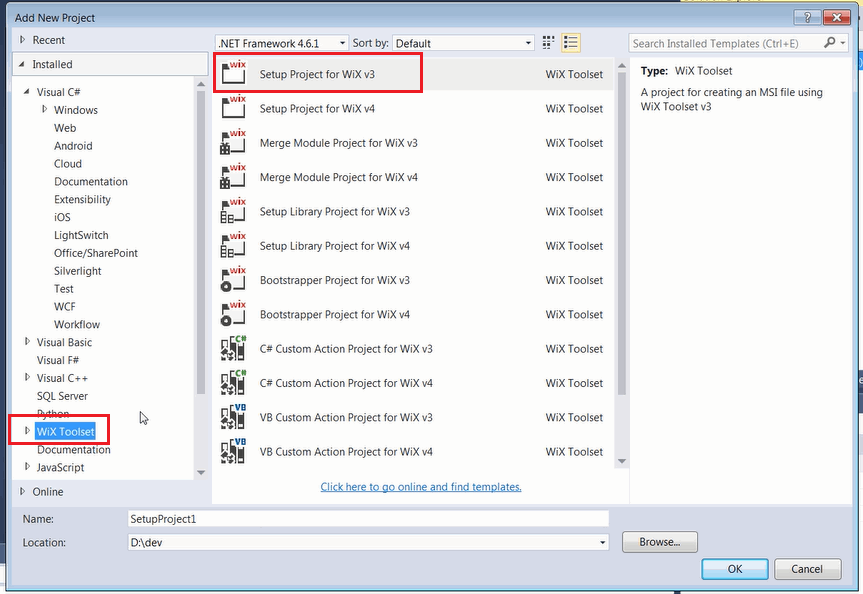
Task: Open the Sort by dropdown
Action: click(x=463, y=43)
